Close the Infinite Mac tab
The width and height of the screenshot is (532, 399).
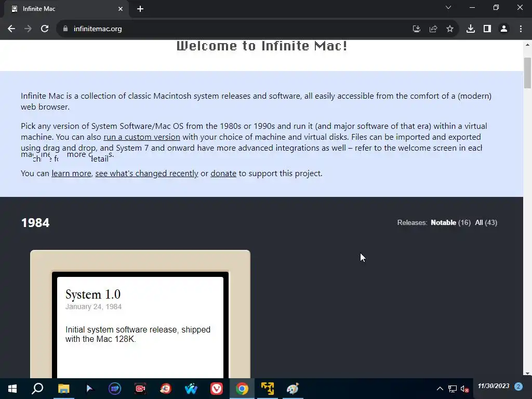tap(121, 9)
